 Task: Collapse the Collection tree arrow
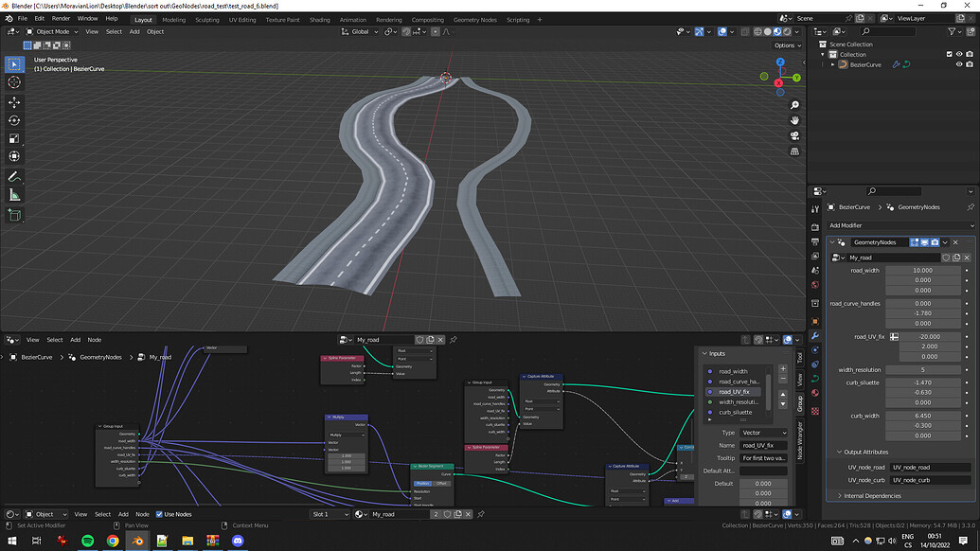point(823,54)
